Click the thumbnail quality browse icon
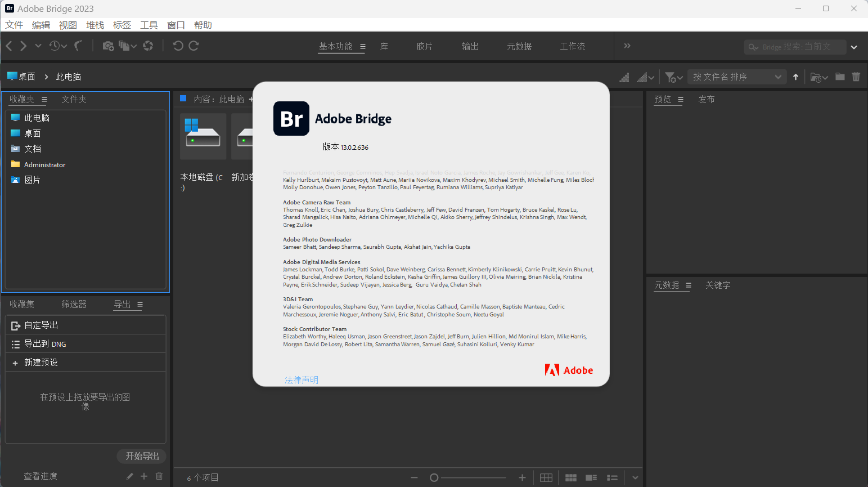The image size is (868, 487). tap(624, 77)
